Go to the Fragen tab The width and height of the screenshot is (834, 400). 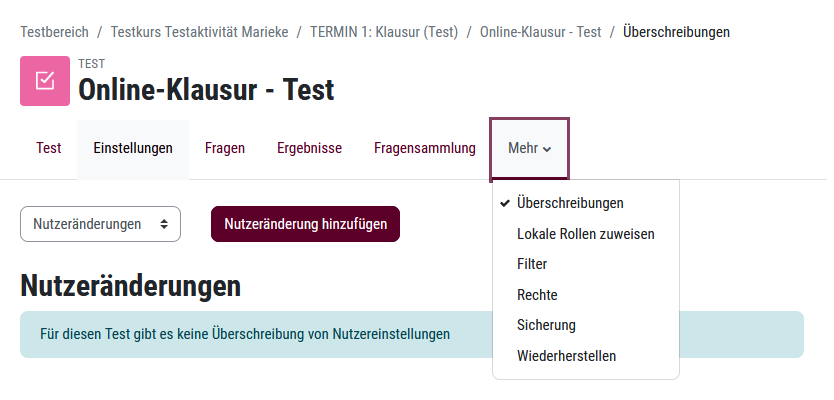[225, 148]
